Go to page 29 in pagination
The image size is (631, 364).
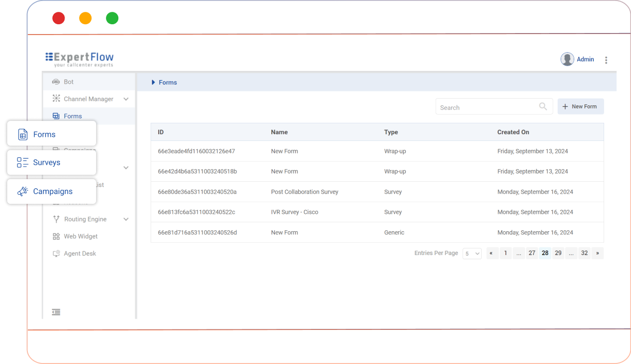(x=558, y=253)
